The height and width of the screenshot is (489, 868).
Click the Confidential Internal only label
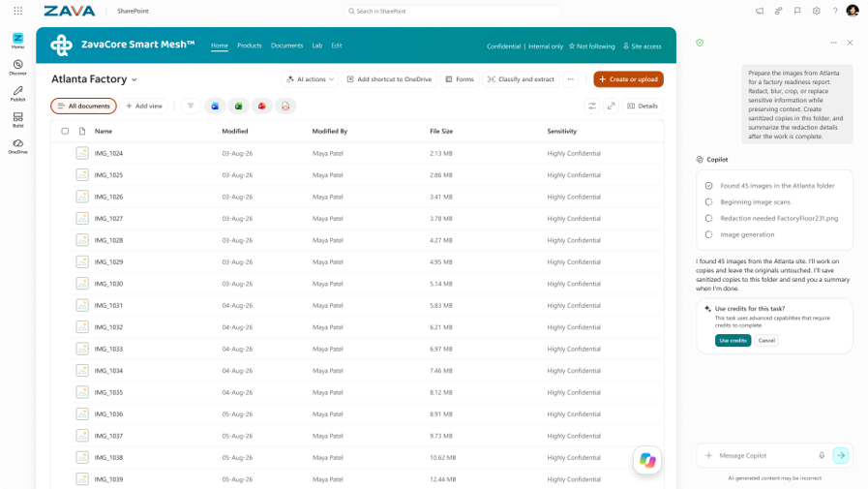click(x=524, y=46)
